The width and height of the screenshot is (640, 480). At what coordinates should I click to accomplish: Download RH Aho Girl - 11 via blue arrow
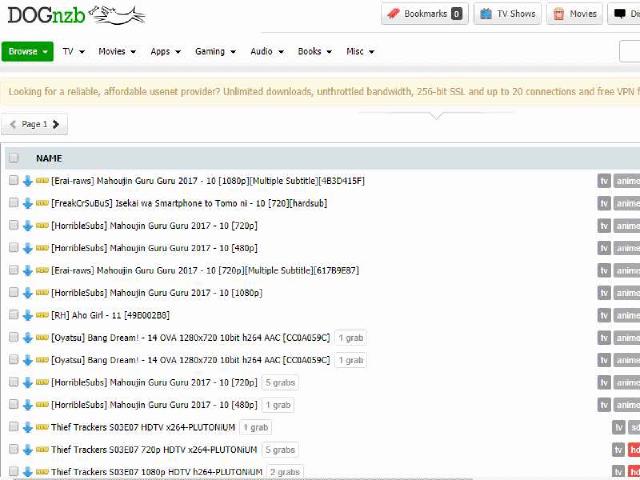pos(27,316)
